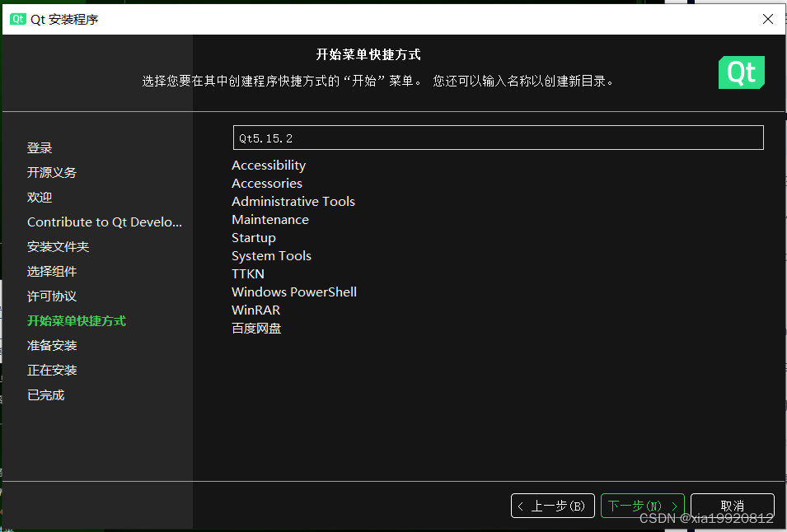Select the Startup folder entry
Image resolution: width=787 pixels, height=532 pixels.
[254, 238]
